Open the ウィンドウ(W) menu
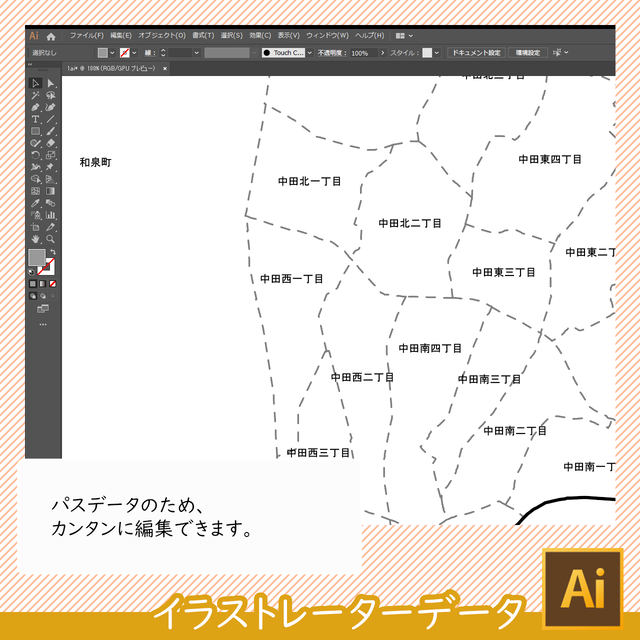 pyautogui.click(x=327, y=36)
